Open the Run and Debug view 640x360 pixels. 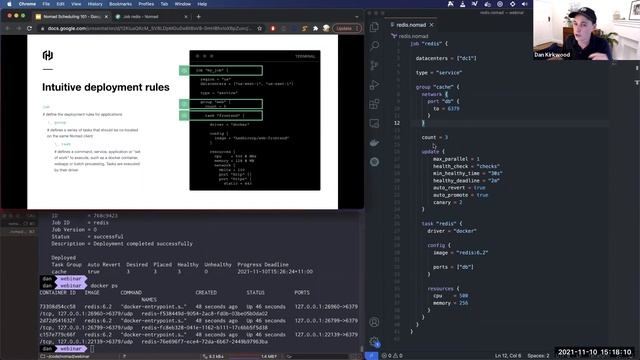(374, 84)
